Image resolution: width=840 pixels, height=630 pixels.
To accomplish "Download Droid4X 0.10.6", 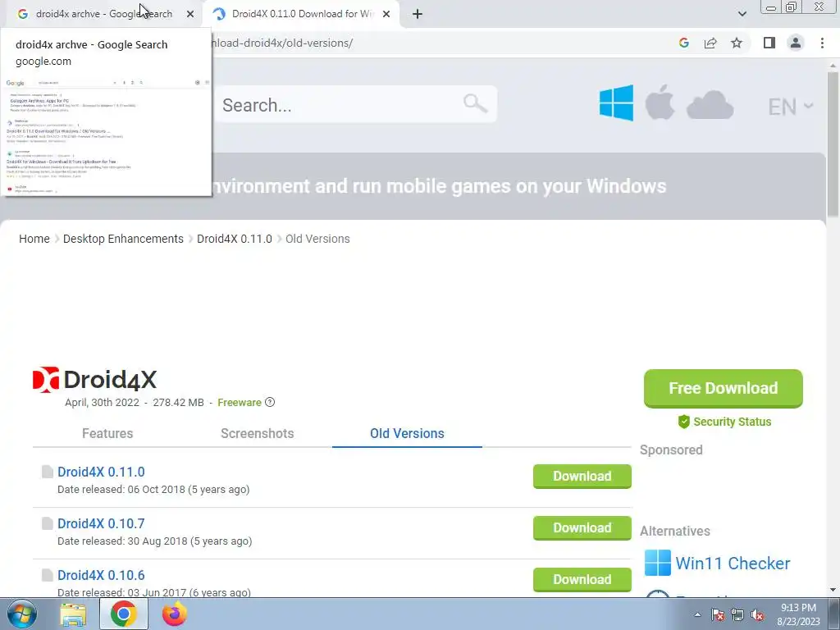I will (x=582, y=580).
